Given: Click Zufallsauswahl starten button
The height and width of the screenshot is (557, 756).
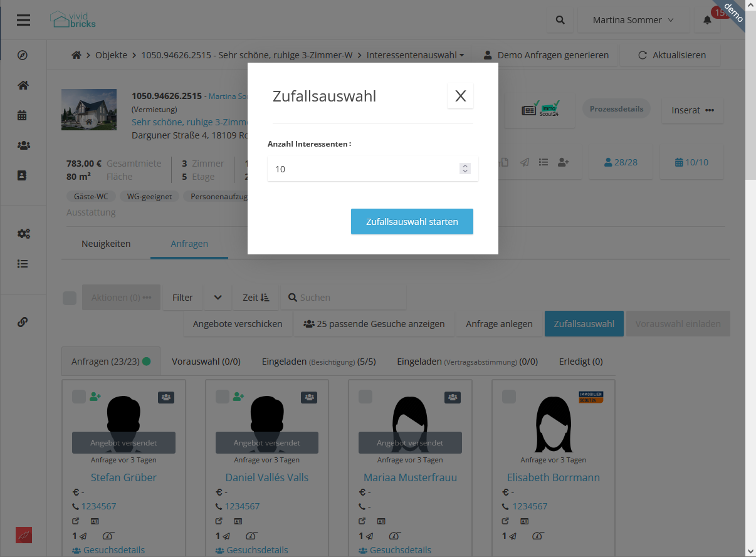Looking at the screenshot, I should tap(412, 222).
